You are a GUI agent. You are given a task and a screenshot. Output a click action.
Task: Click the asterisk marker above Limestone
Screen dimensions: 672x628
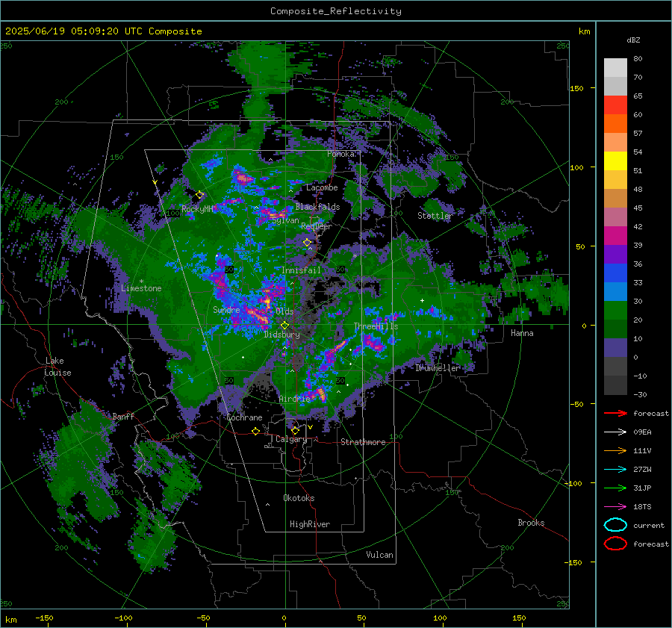141,282
